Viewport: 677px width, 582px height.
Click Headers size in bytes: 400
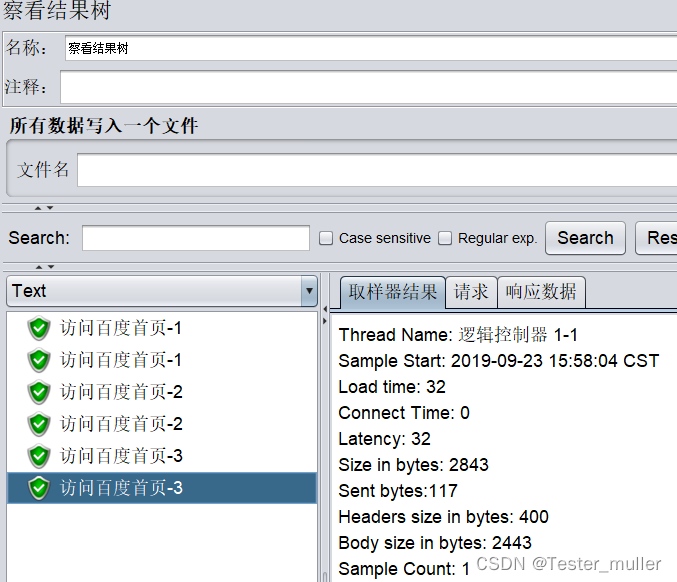pyautogui.click(x=443, y=517)
